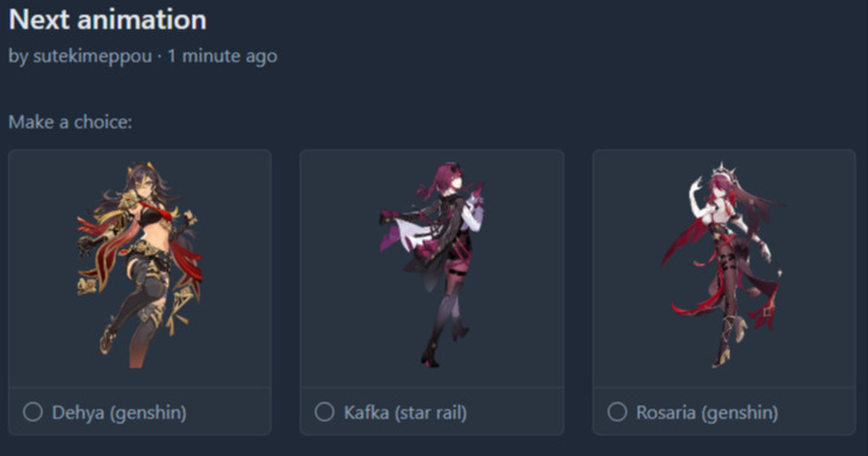The width and height of the screenshot is (868, 456).
Task: Open the sutekimeppou author profile link
Action: click(x=93, y=56)
